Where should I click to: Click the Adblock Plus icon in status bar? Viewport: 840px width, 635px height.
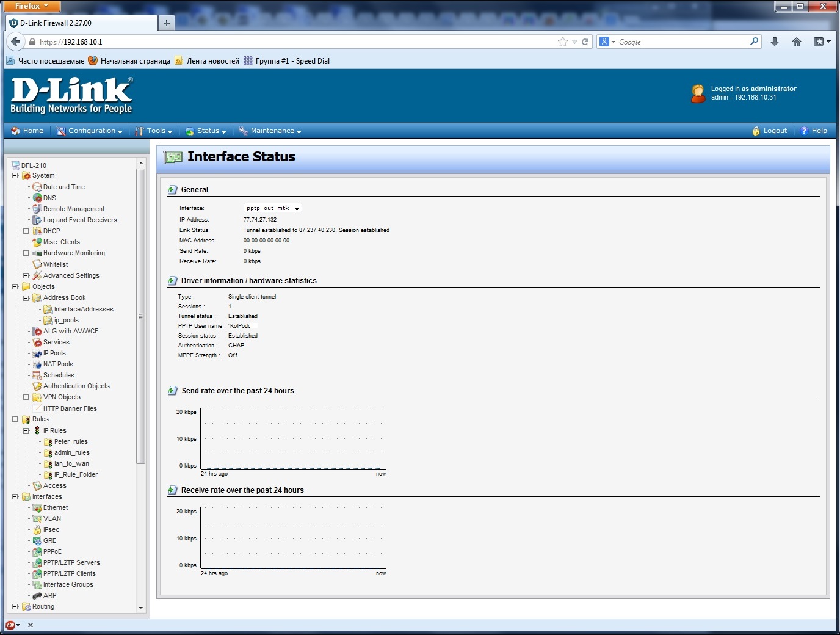(10, 625)
